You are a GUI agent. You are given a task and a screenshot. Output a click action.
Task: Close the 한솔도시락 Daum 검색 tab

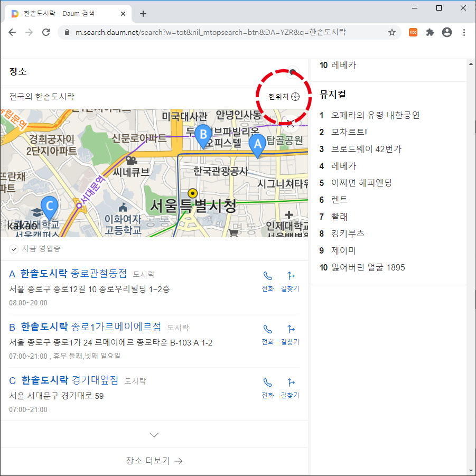pos(123,14)
